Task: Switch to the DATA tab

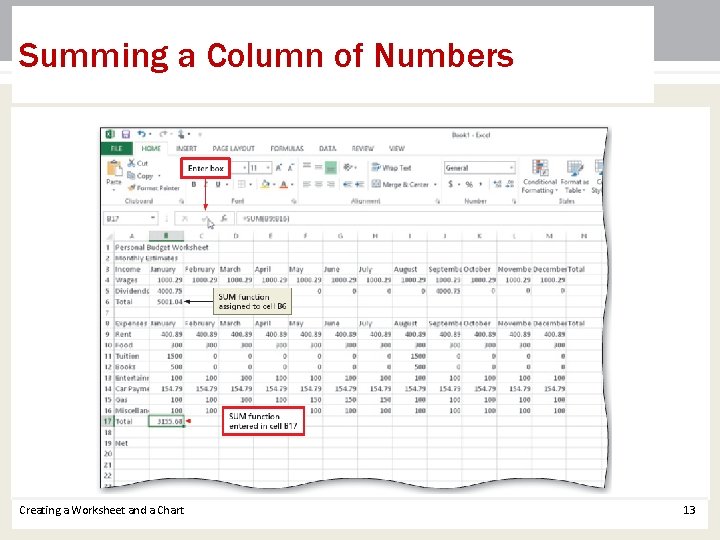Action: click(x=327, y=148)
